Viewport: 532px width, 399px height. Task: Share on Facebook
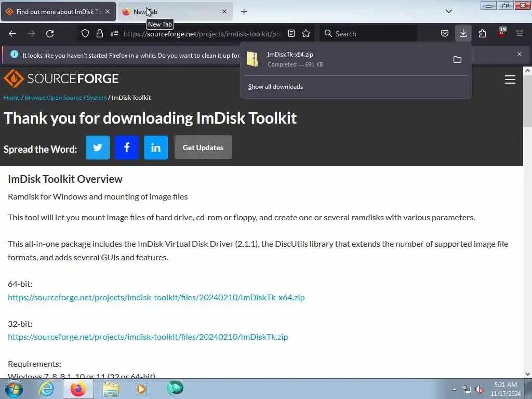coord(127,148)
